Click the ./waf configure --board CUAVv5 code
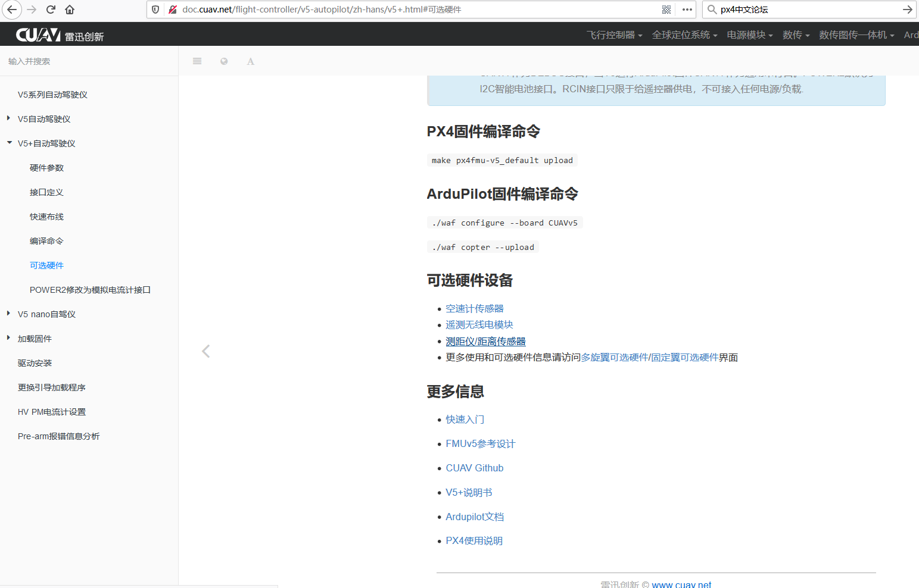This screenshot has width=919, height=588. 504,223
